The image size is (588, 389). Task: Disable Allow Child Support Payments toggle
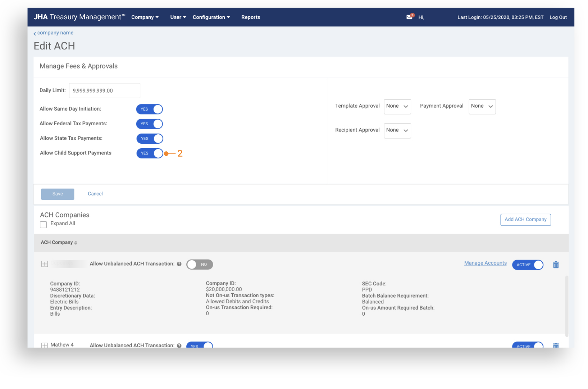coord(149,153)
